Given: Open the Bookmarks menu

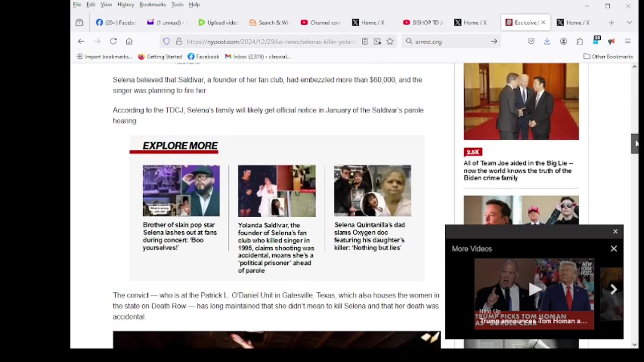Looking at the screenshot, I should point(152,5).
